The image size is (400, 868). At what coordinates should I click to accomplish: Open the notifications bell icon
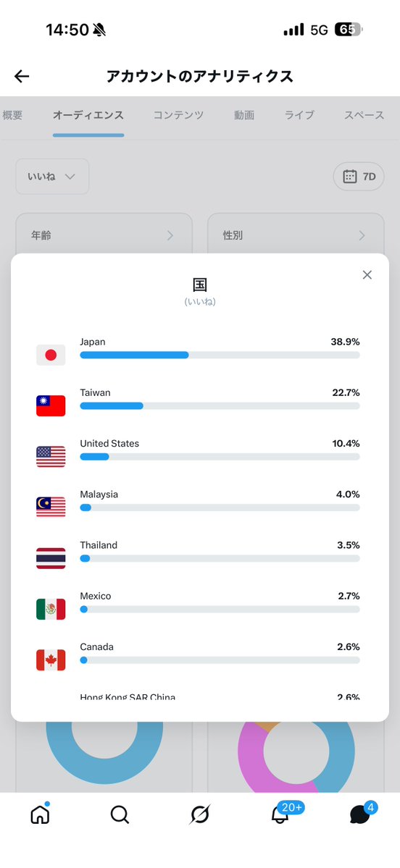tap(280, 814)
